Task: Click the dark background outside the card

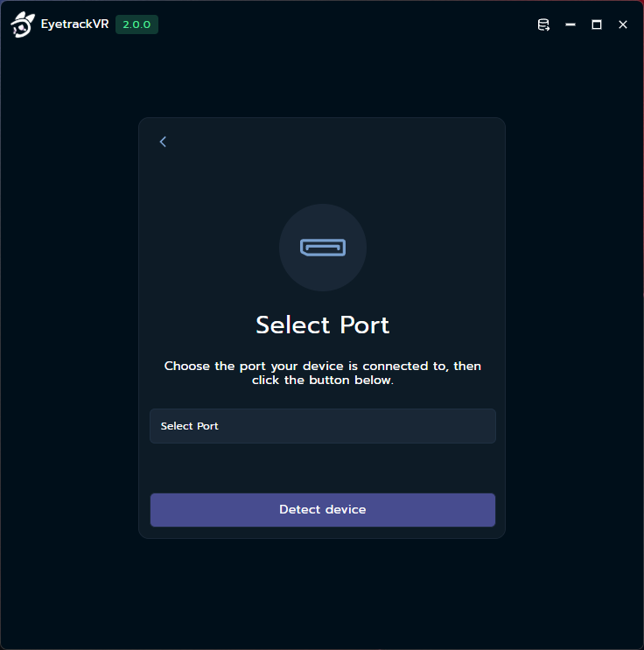Action: (x=70, y=350)
